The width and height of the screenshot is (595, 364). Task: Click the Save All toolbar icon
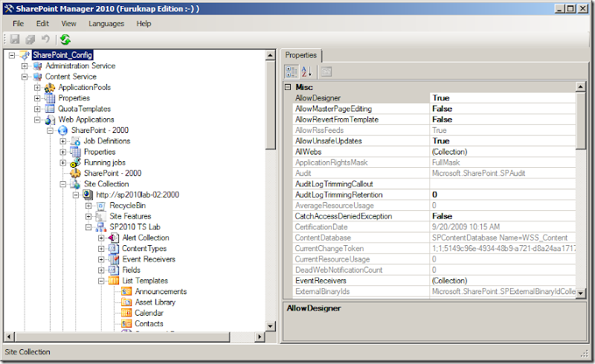point(30,39)
